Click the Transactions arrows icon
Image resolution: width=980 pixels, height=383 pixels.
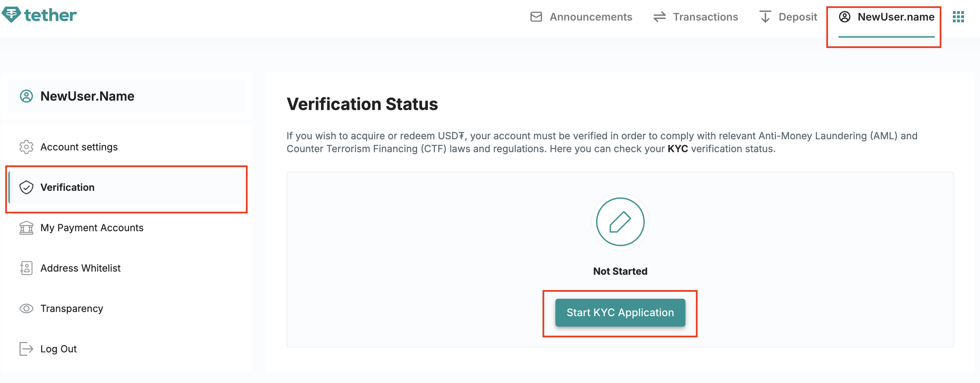(x=659, y=17)
